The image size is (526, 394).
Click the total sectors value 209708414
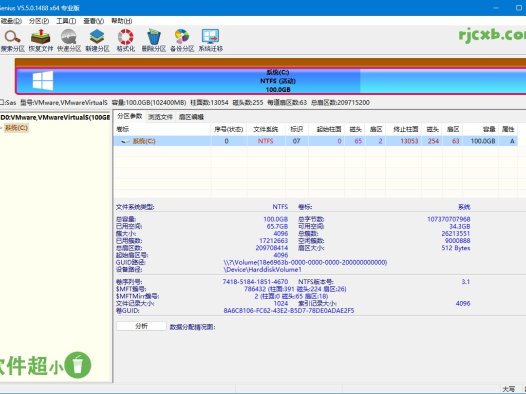272,248
